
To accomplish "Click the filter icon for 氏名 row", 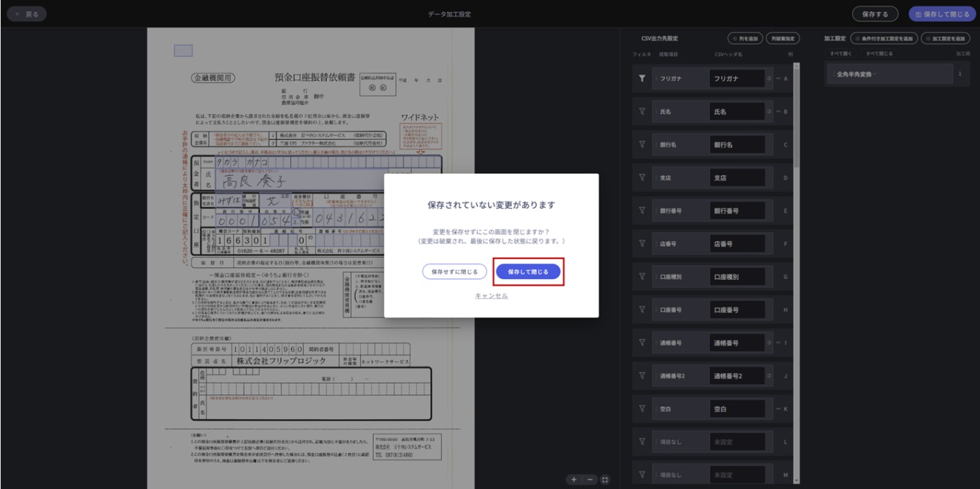I will point(642,112).
